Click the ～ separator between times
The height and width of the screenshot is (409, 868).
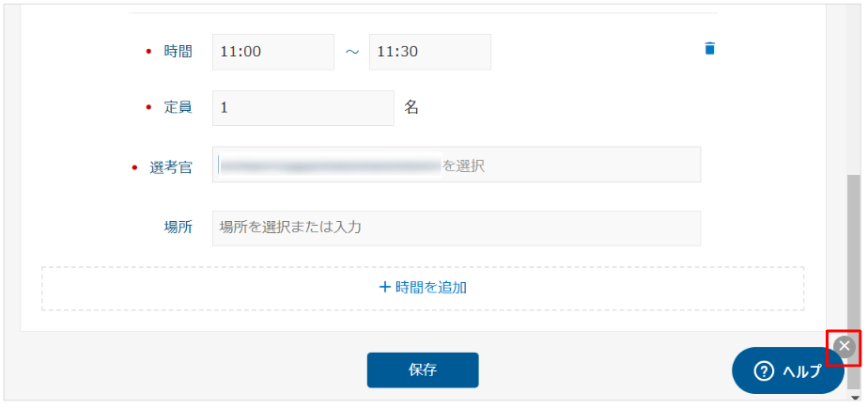tap(351, 53)
